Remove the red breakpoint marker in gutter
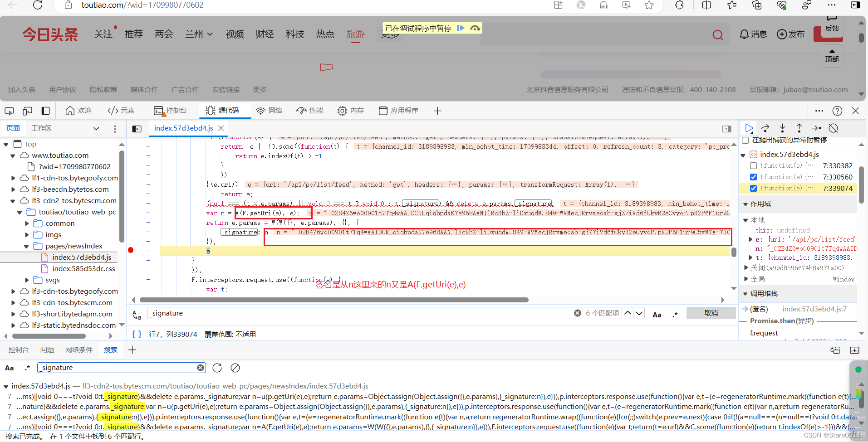The height and width of the screenshot is (442, 868). (131, 250)
